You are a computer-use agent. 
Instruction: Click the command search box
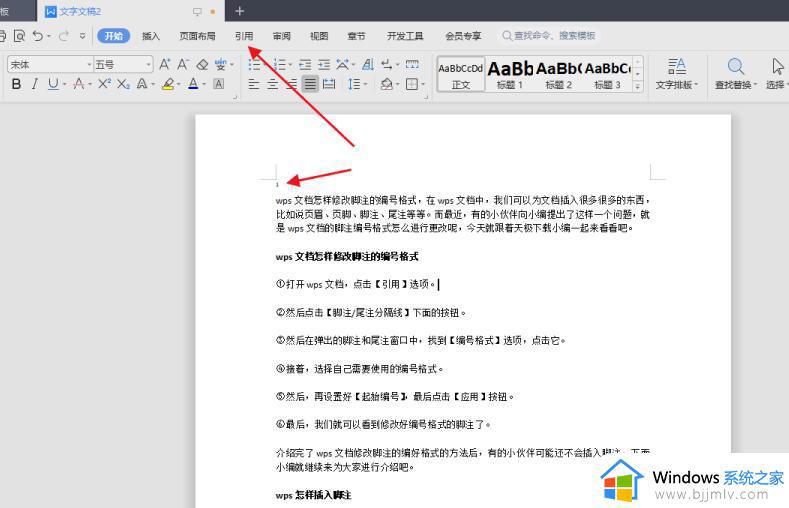pyautogui.click(x=549, y=36)
